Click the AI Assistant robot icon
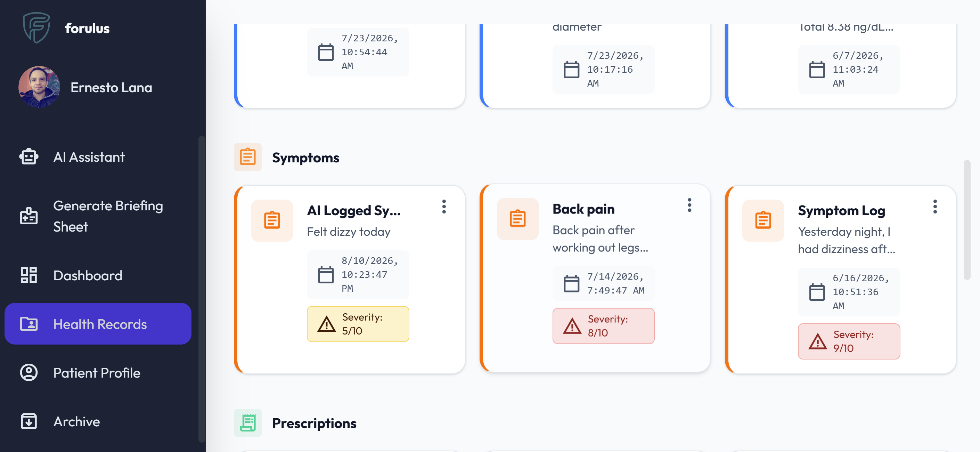This screenshot has height=452, width=980. 29,157
